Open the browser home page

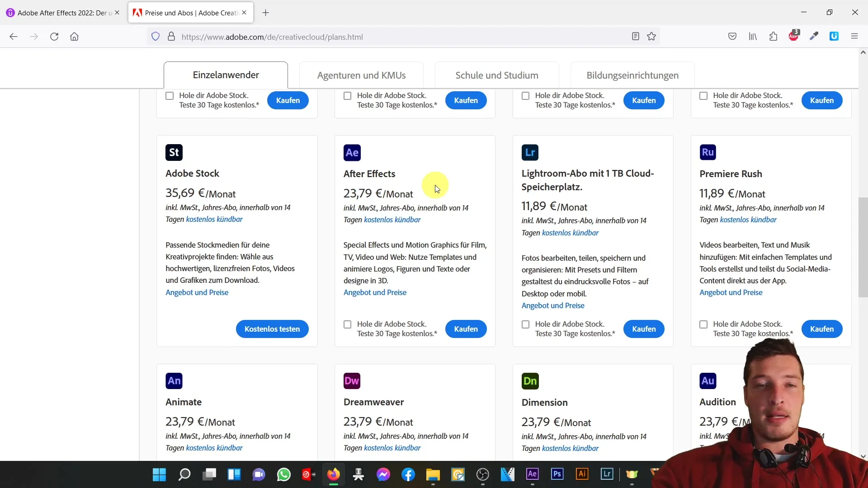[x=75, y=37]
